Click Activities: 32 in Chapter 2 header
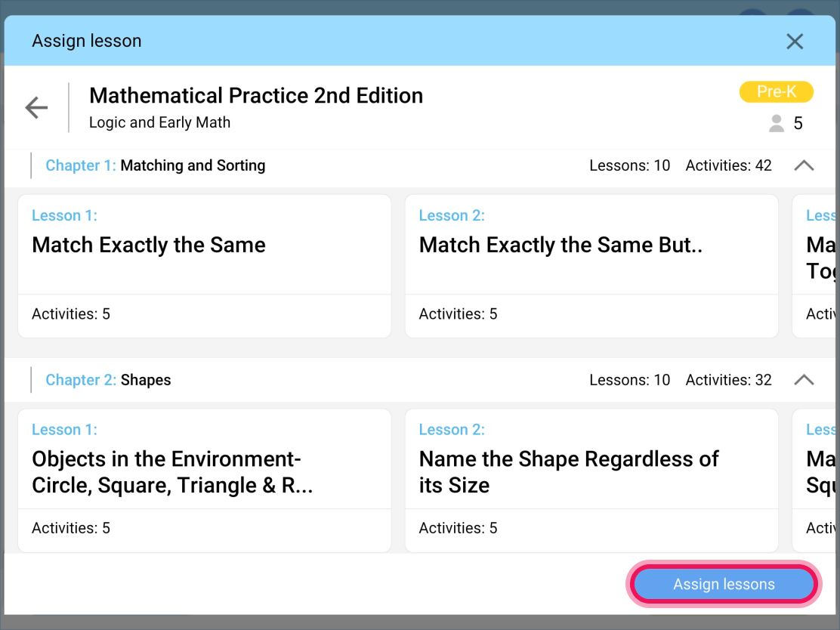 (728, 380)
